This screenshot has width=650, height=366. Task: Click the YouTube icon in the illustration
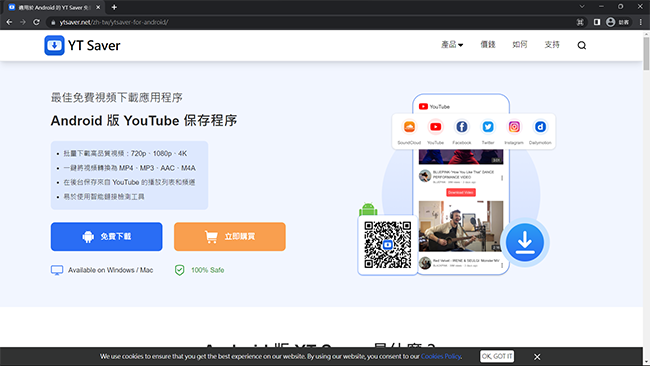point(435,127)
